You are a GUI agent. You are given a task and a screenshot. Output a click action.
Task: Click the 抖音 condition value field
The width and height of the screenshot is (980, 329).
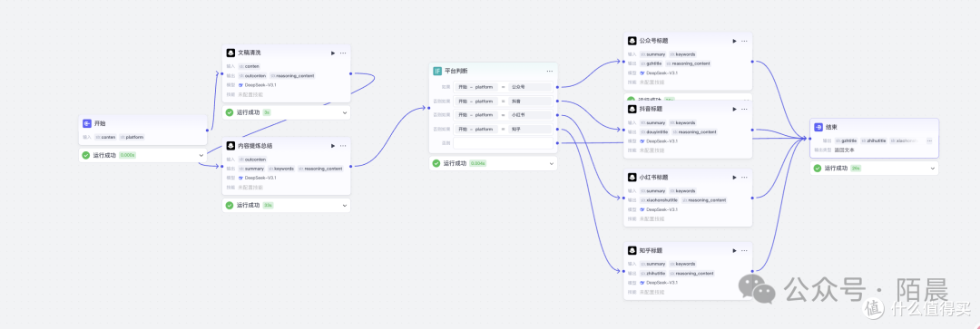pos(531,102)
